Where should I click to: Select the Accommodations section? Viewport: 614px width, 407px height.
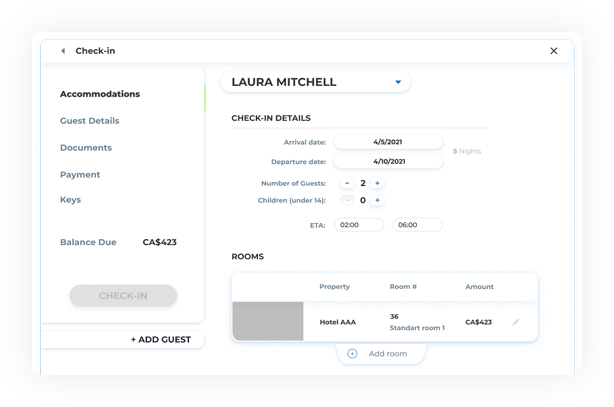pos(100,94)
